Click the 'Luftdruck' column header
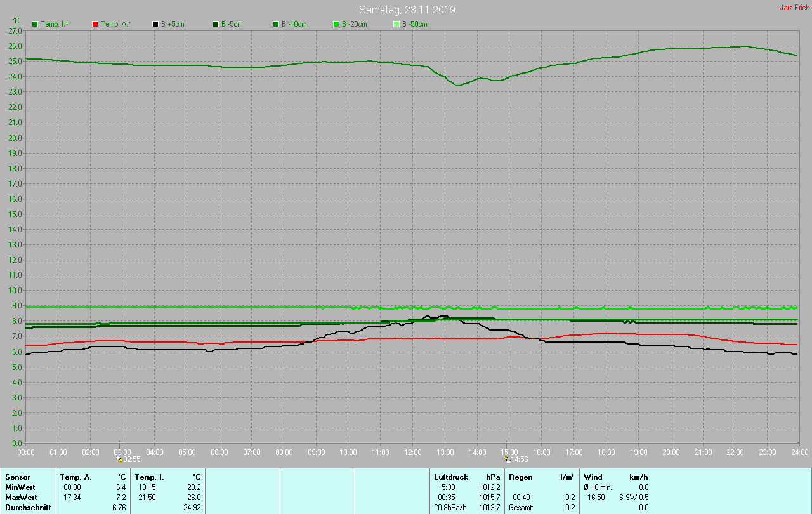 [x=451, y=477]
